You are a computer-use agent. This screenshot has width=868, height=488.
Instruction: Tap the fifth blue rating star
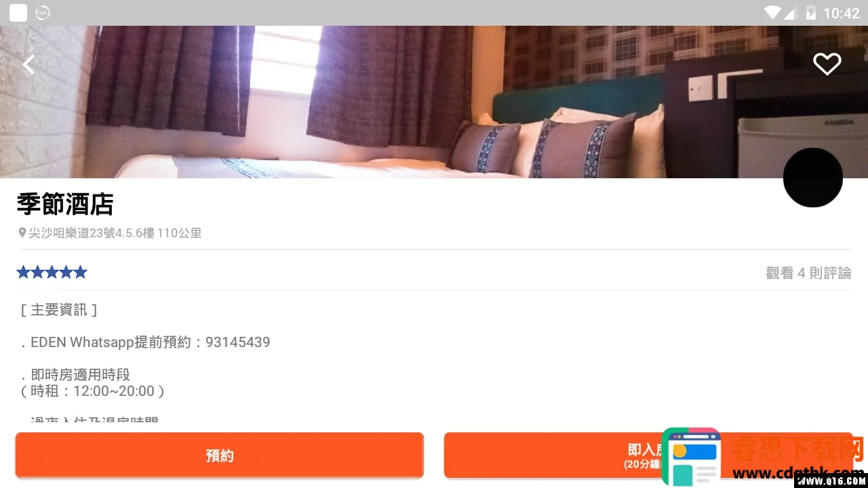(81, 272)
